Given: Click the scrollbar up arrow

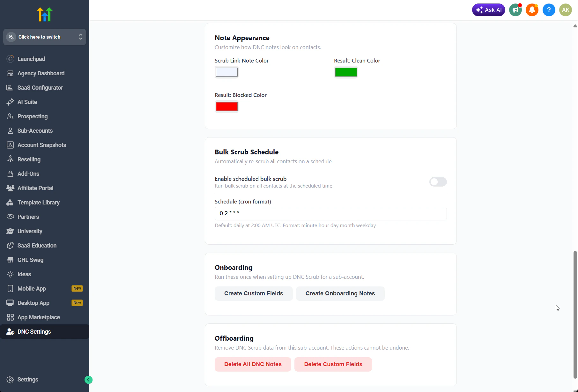Looking at the screenshot, I should (x=575, y=26).
